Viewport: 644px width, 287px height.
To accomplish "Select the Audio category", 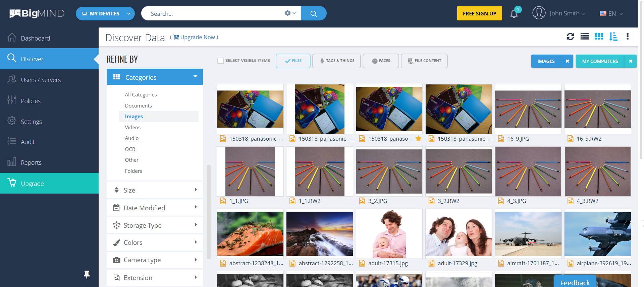I will (131, 138).
